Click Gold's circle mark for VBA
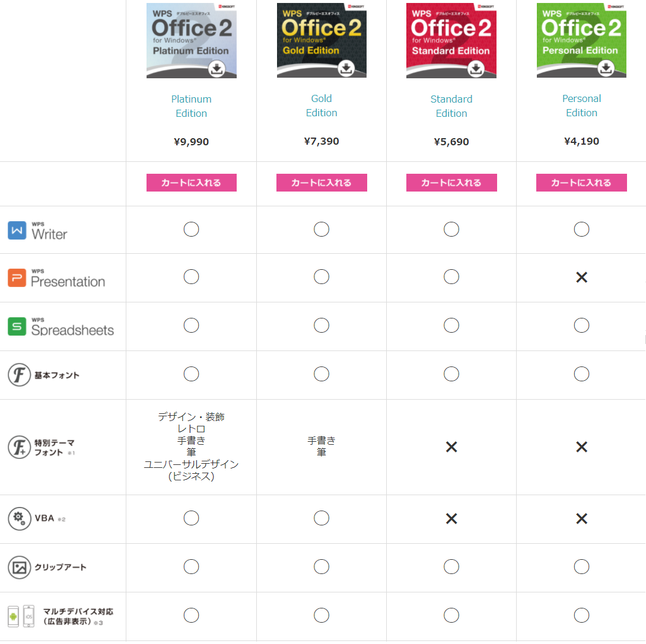This screenshot has width=646, height=644. coord(322,518)
